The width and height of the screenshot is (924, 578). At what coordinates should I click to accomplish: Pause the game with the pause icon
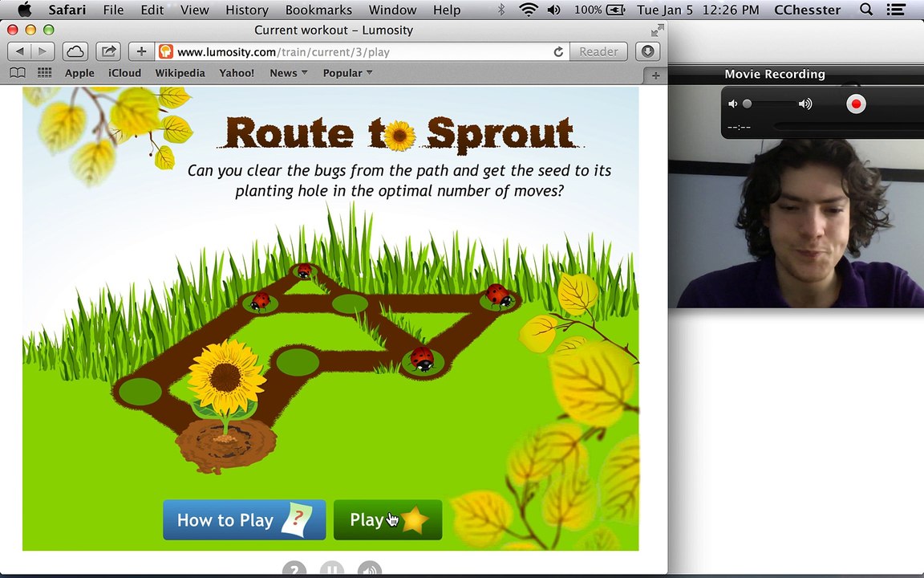tap(332, 569)
